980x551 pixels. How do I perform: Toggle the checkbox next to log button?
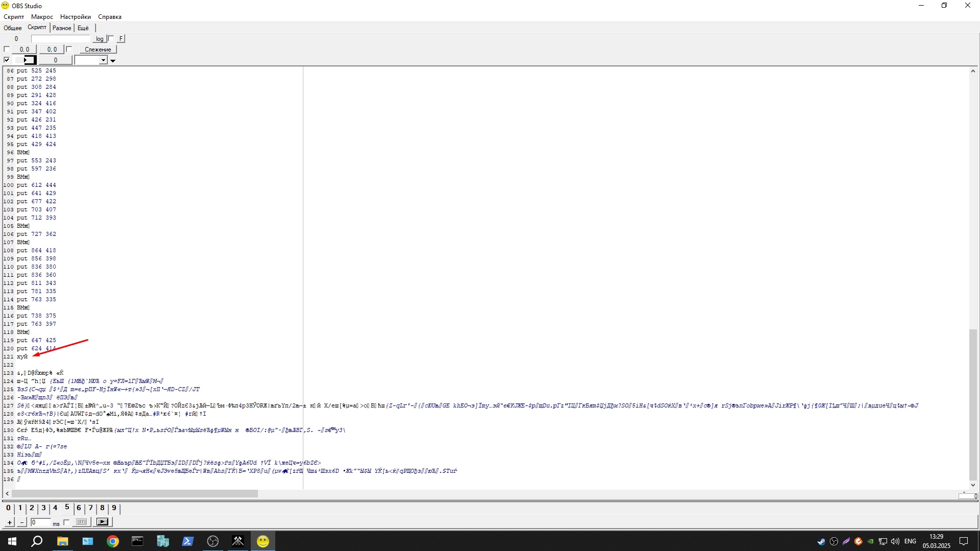tap(111, 39)
